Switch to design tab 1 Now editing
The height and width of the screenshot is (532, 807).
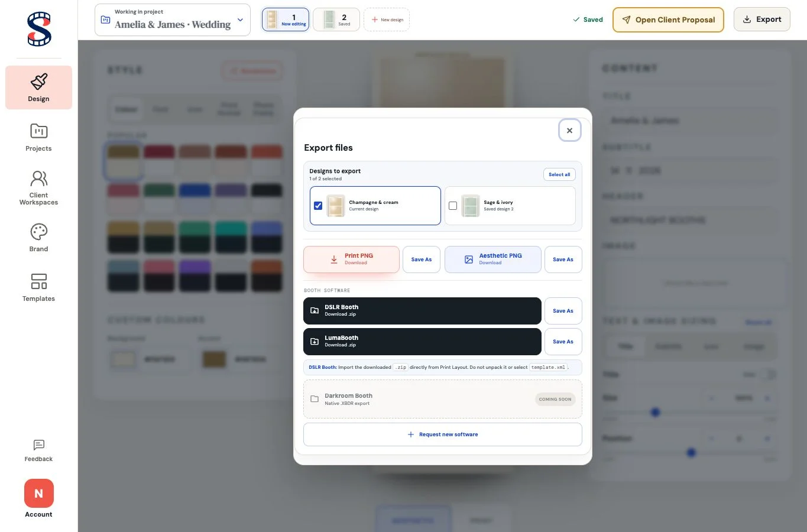point(286,20)
